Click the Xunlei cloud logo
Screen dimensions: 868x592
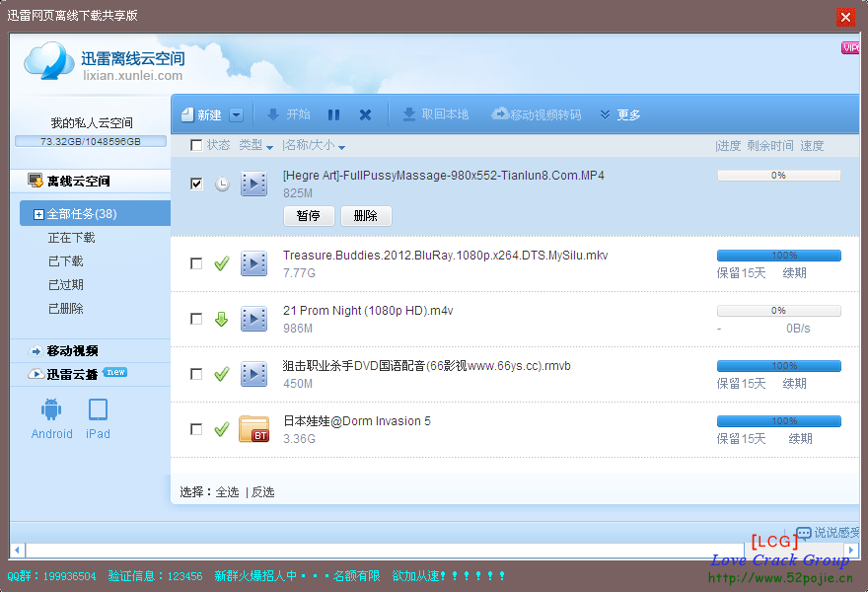[49, 61]
